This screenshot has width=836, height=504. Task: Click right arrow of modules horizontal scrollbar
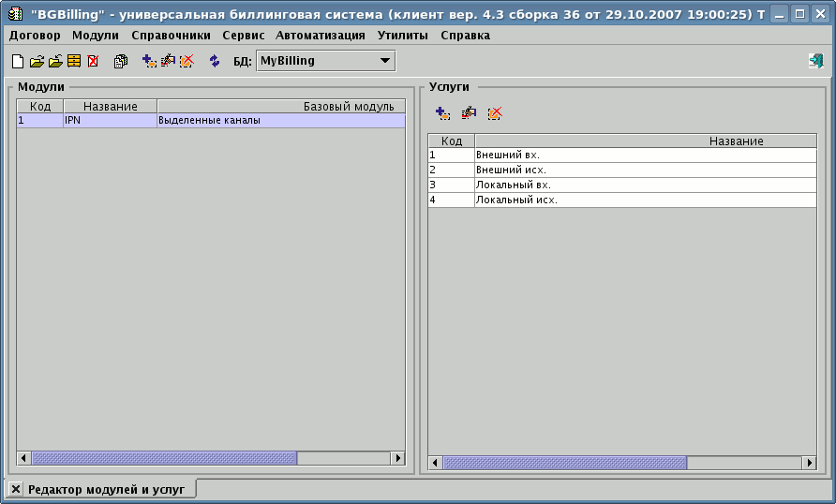click(397, 458)
